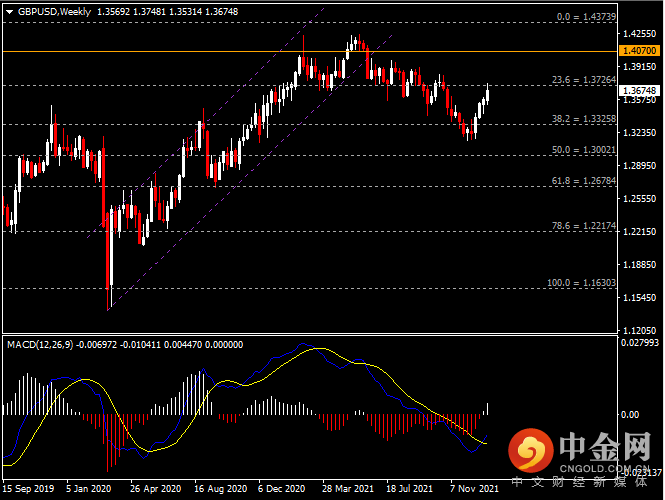Click the 1.15450 price axis value
Image resolution: width=665 pixels, height=500 pixels.
(639, 298)
